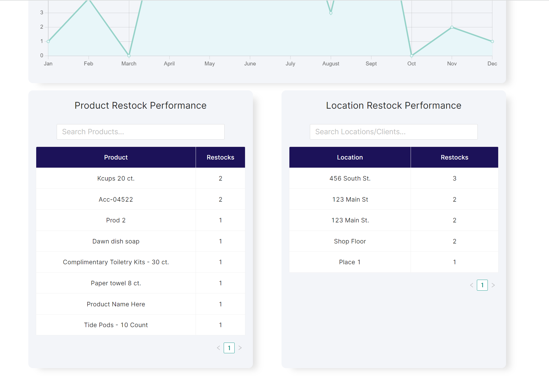Select the Acc-04522 product row
549x392 pixels.
click(141, 199)
